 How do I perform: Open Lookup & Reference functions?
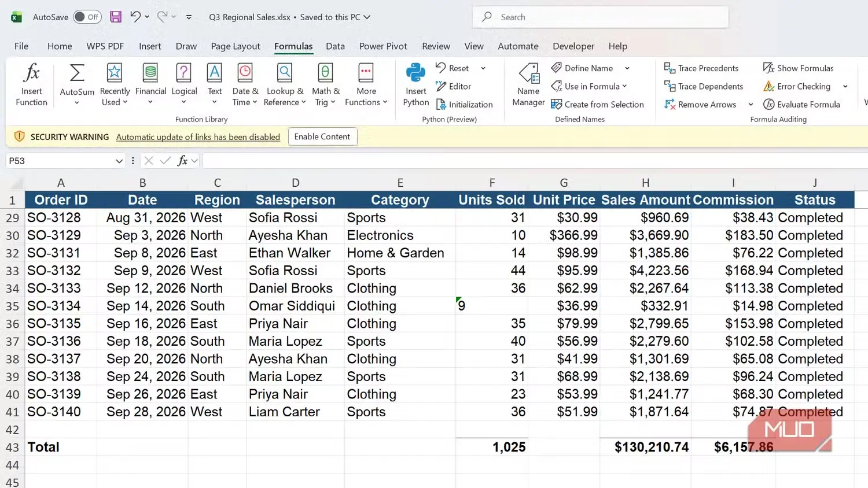(285, 85)
